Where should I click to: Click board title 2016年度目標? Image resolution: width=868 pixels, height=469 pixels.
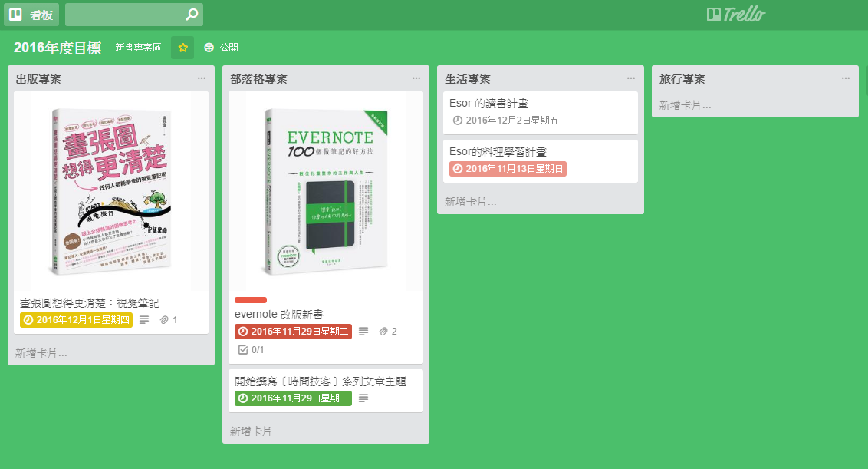[x=57, y=48]
